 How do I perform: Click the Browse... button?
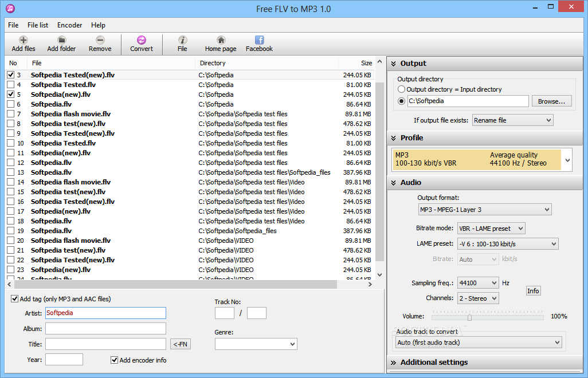tap(551, 101)
